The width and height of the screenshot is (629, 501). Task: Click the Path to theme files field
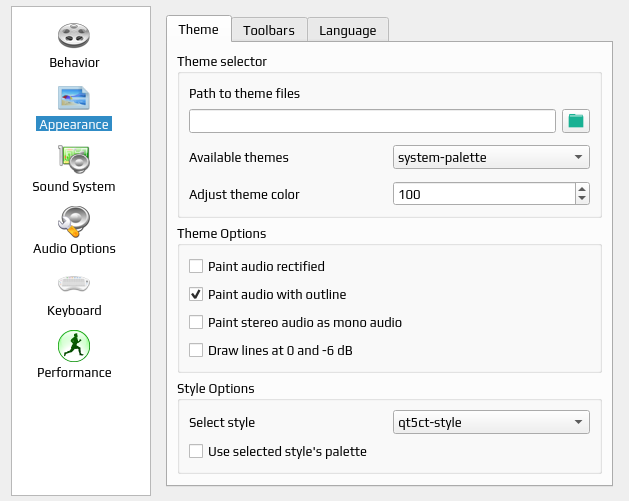pyautogui.click(x=372, y=121)
